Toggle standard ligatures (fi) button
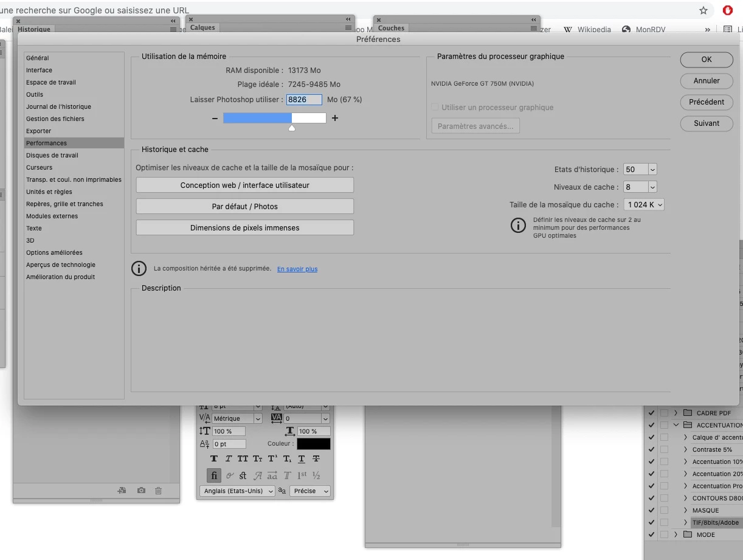The image size is (743, 560). (214, 475)
